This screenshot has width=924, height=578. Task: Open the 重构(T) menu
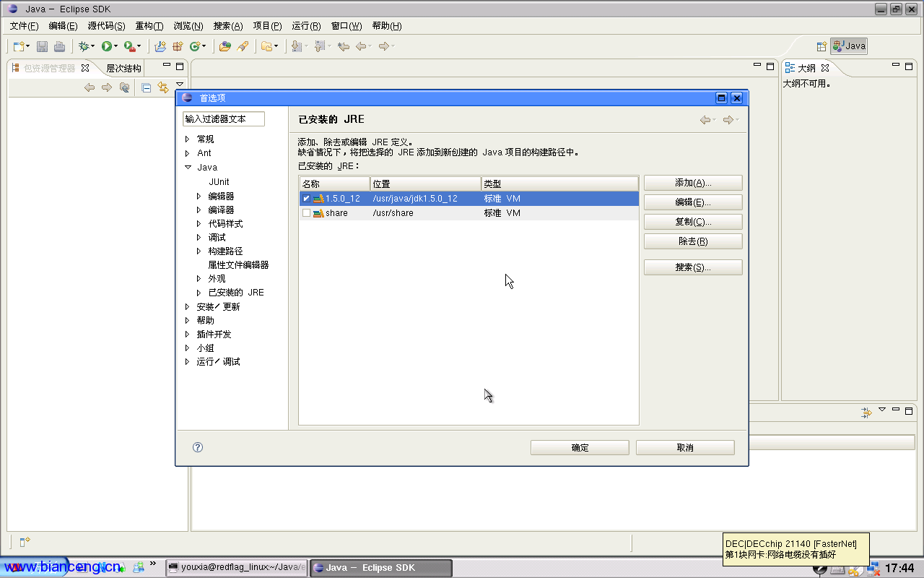149,26
